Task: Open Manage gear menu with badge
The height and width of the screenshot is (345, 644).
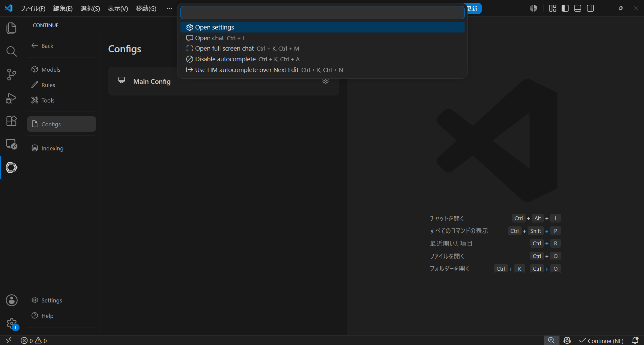Action: (12, 324)
